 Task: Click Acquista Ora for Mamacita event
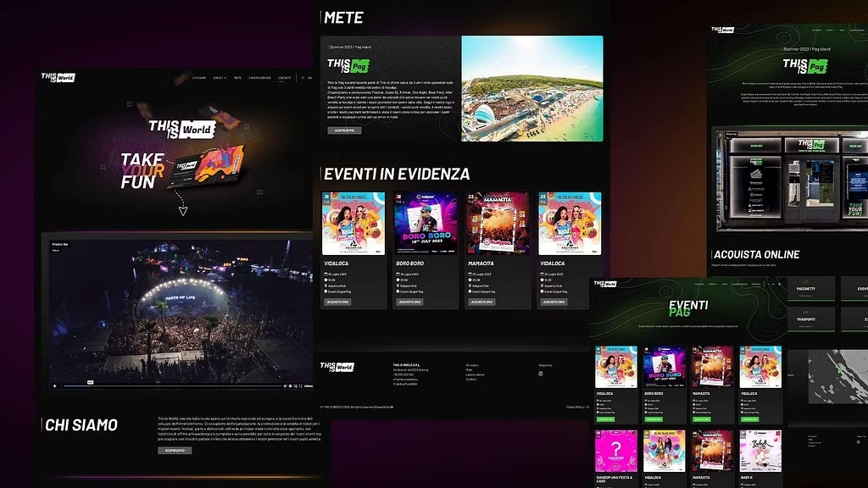tap(481, 302)
